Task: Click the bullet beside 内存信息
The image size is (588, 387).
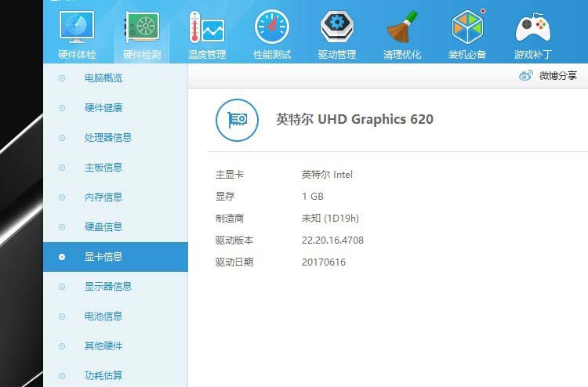Action: (62, 197)
